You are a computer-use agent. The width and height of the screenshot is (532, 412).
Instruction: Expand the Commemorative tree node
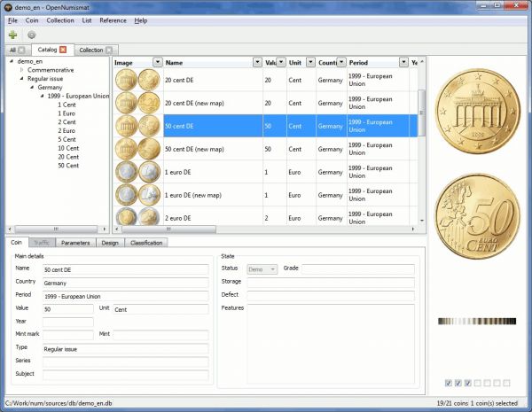click(x=22, y=69)
